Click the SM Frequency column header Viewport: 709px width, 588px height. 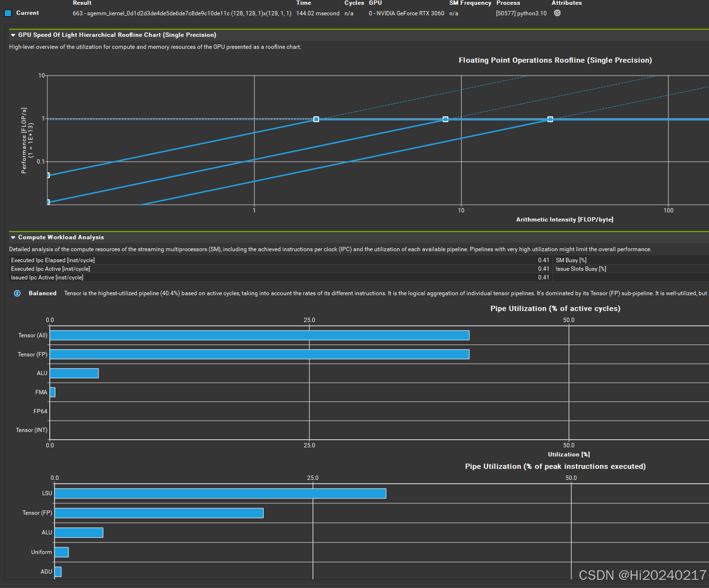470,3
